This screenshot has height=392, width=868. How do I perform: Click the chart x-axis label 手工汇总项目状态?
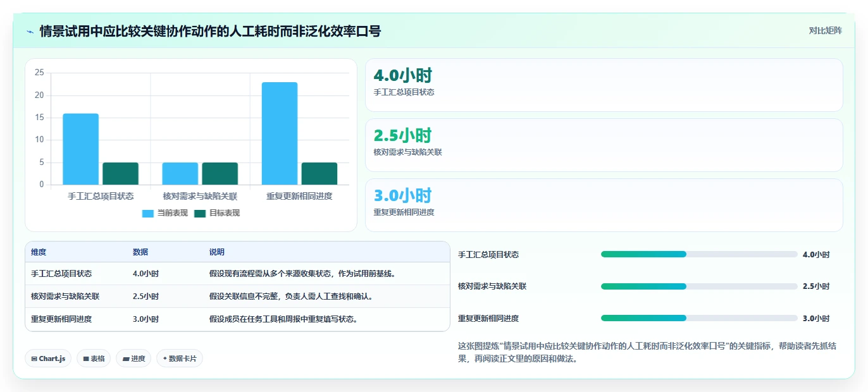[101, 196]
